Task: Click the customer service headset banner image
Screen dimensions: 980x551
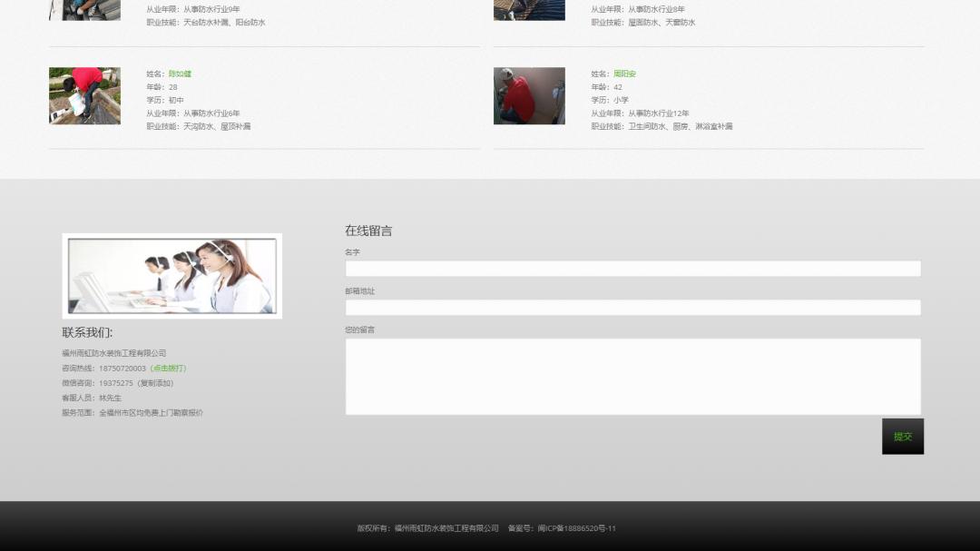Action: [x=171, y=276]
